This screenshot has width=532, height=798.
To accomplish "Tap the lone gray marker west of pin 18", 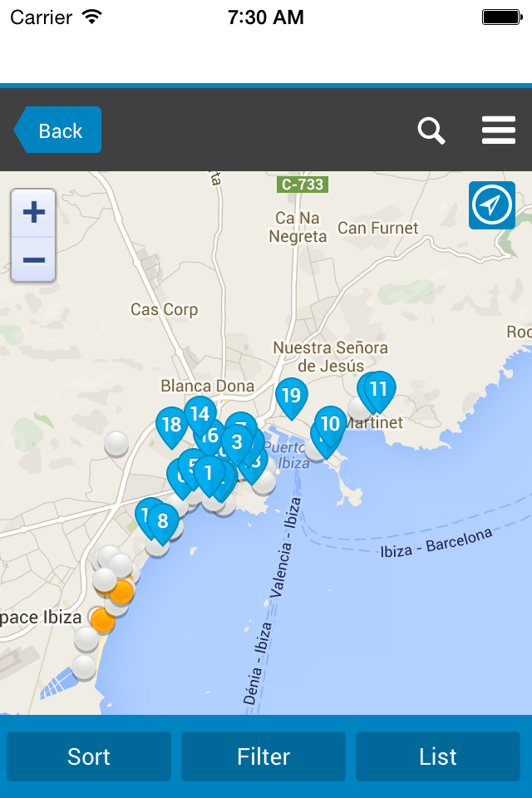I will pos(116,443).
